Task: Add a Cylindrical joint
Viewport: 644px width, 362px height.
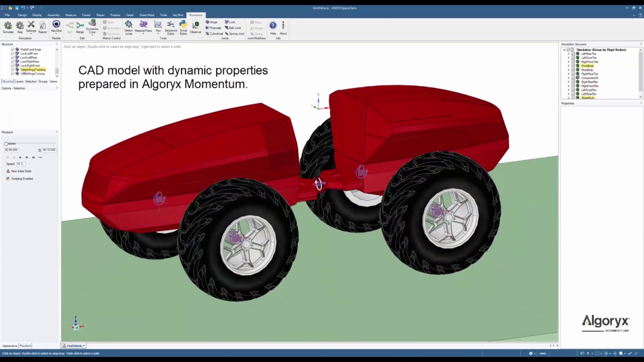Action: (x=214, y=34)
